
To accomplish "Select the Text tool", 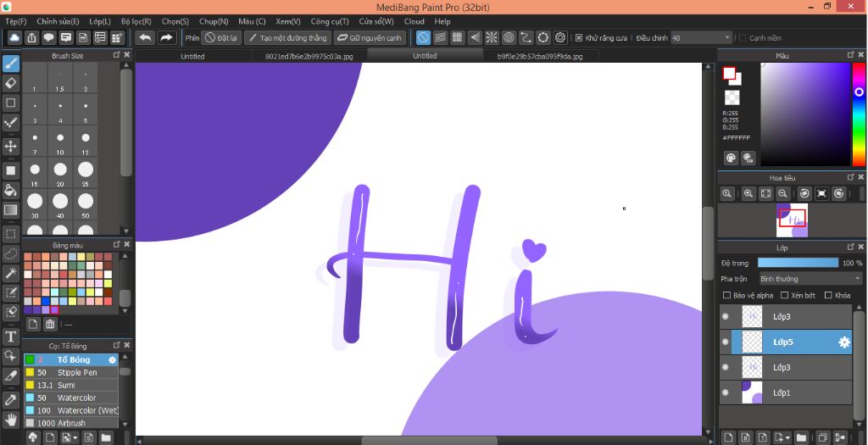I will coord(10,337).
